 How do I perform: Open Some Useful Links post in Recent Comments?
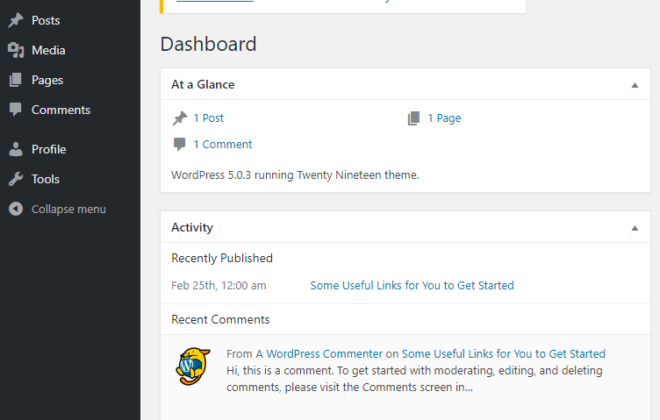coord(503,354)
